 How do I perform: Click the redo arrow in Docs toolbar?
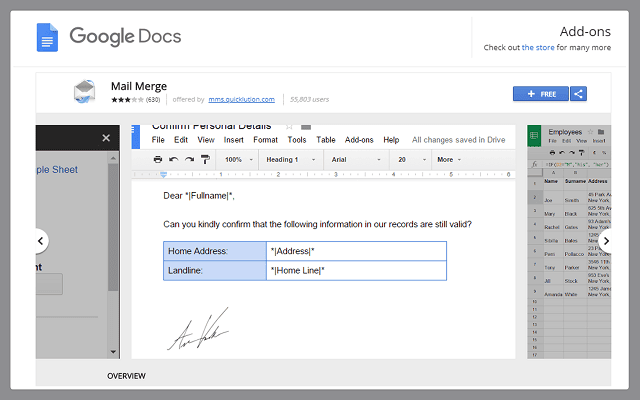189,160
